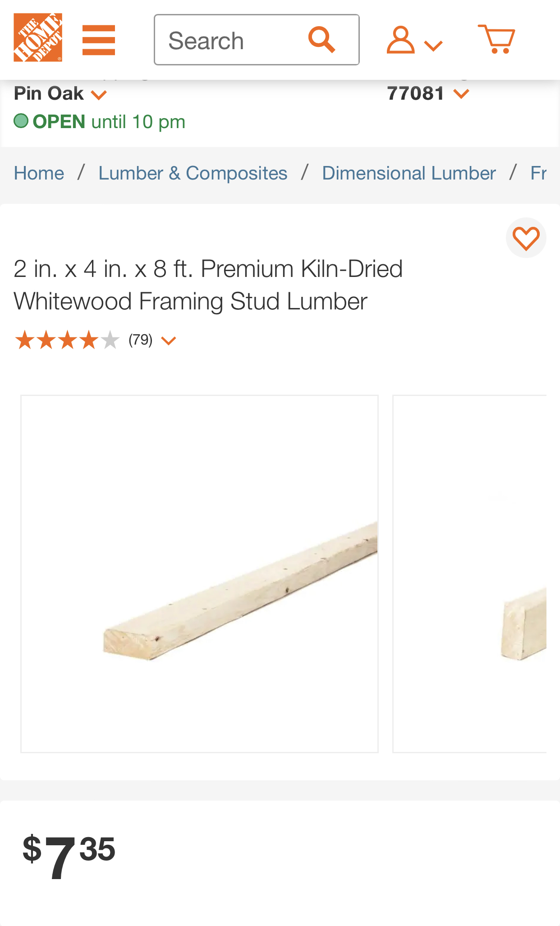Open the main lumber product image
Screen dimensions: 560x926
(199, 574)
